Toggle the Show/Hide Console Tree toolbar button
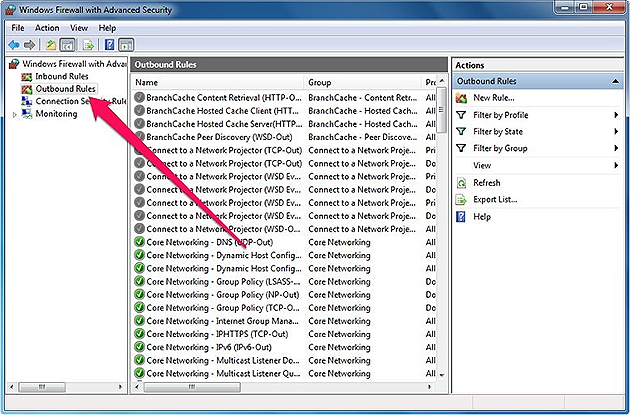The width and height of the screenshot is (630, 415). point(68,45)
